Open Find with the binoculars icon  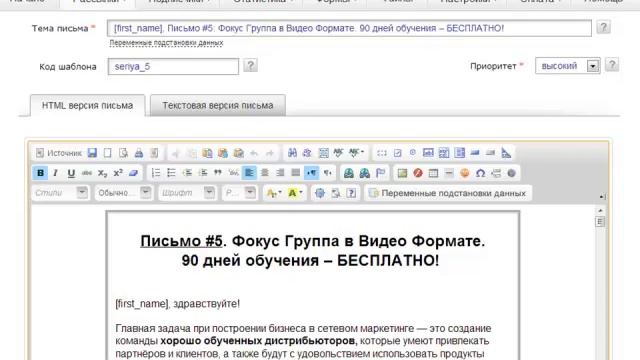coord(292,153)
